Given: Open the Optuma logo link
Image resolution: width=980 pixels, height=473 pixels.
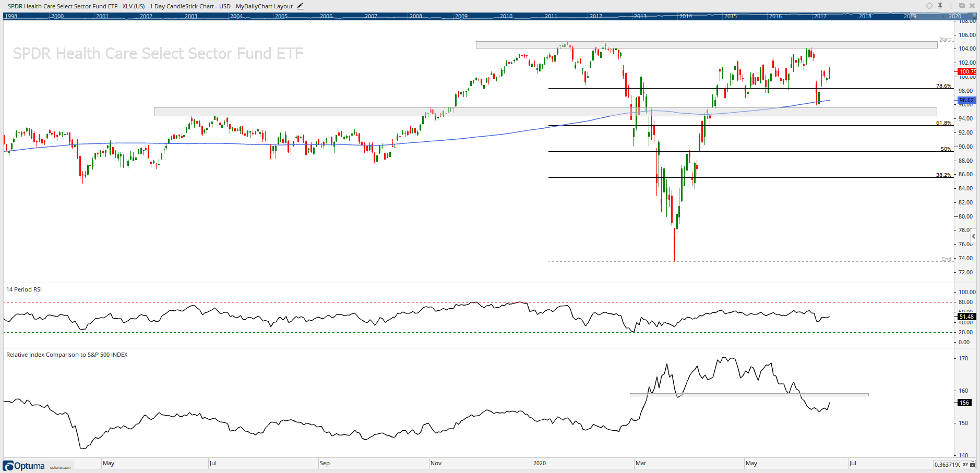Looking at the screenshot, I should pyautogui.click(x=24, y=466).
